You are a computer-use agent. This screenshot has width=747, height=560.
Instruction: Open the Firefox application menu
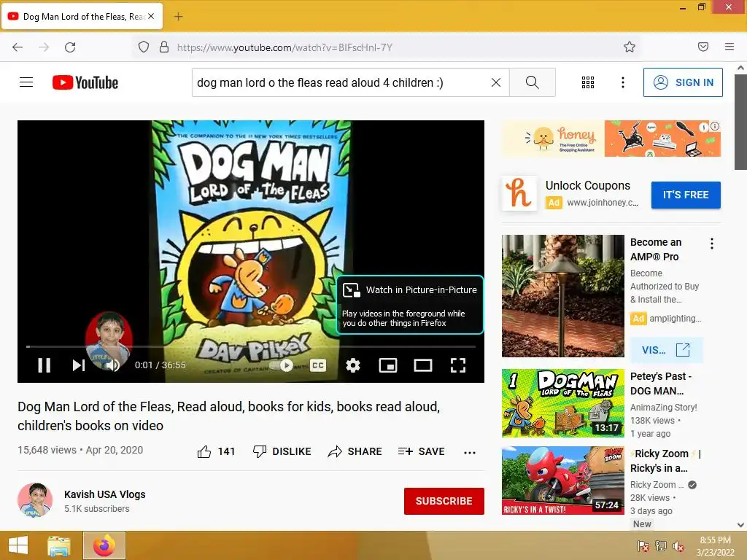tap(729, 47)
